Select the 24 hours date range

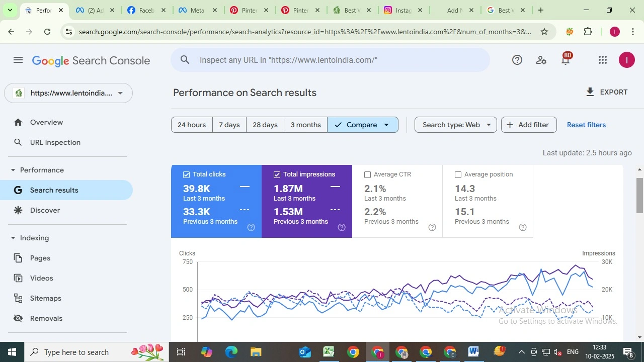tap(192, 125)
